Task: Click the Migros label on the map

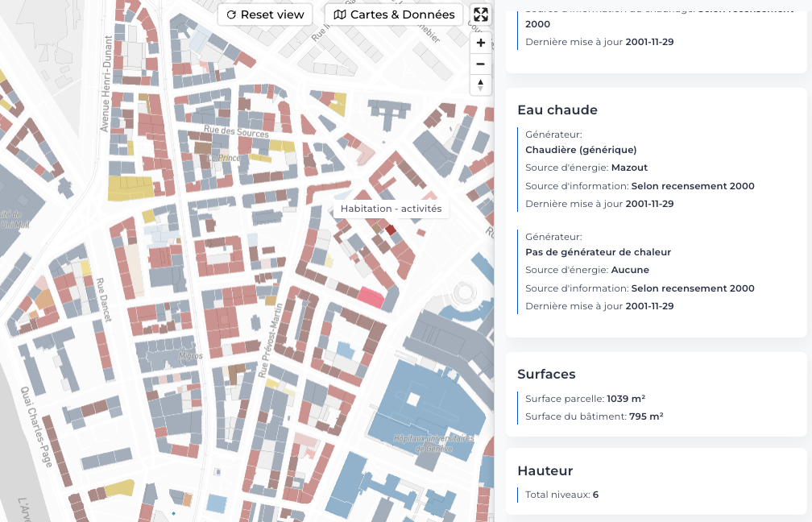Action: click(x=190, y=355)
